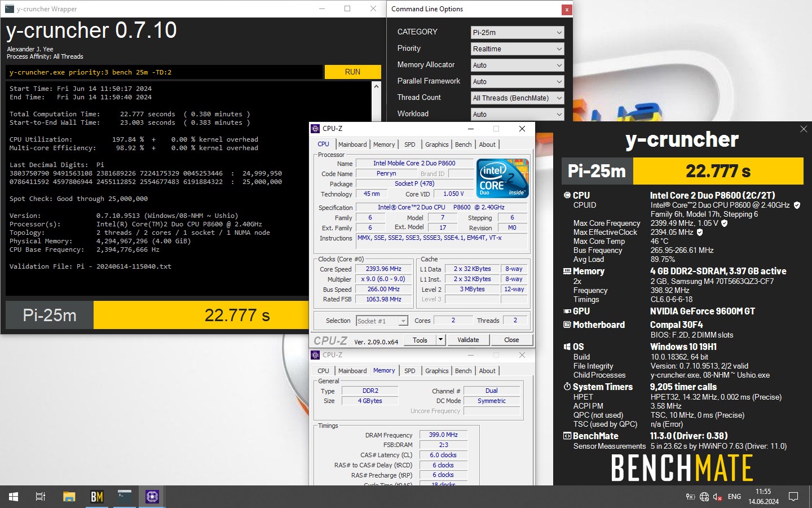Click BenchMate section icon
Screen dimensions: 812x508
coord(567,436)
